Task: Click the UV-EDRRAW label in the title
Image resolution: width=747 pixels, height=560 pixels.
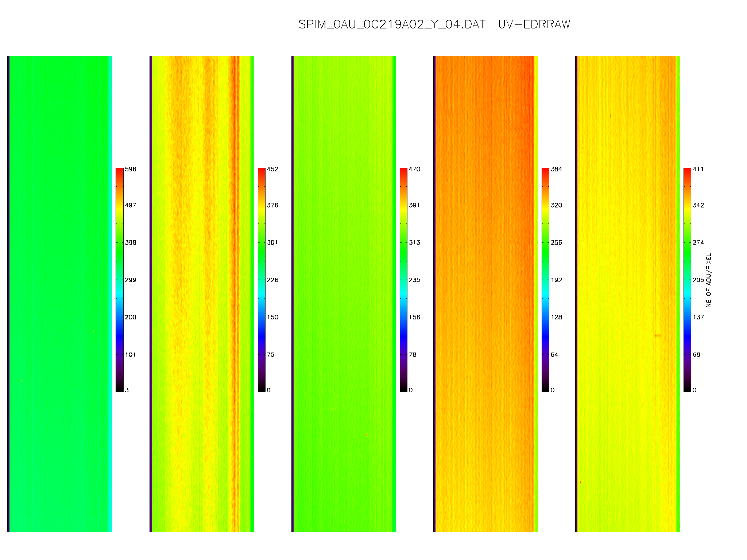Action: (534, 24)
